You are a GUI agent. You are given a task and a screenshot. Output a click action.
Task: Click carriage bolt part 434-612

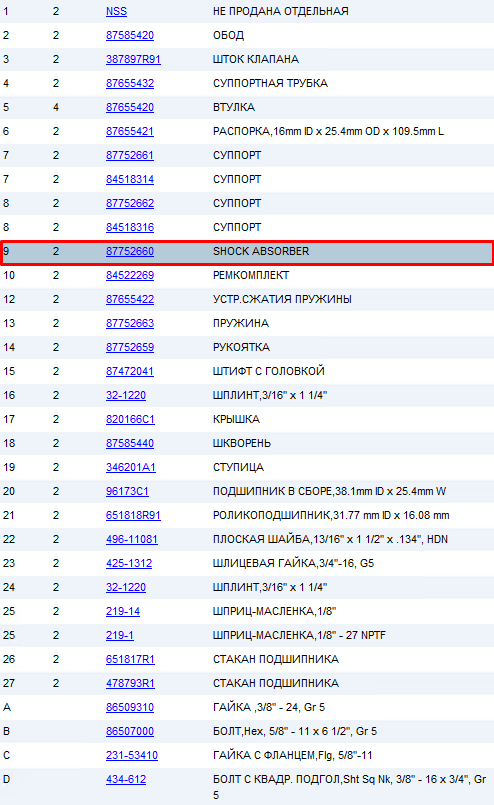[126, 779]
